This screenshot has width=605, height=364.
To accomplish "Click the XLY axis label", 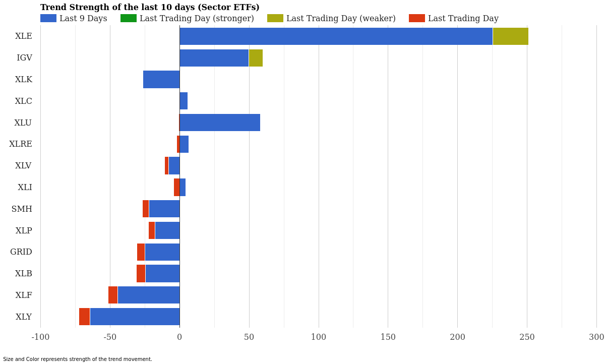I will [24, 317].
